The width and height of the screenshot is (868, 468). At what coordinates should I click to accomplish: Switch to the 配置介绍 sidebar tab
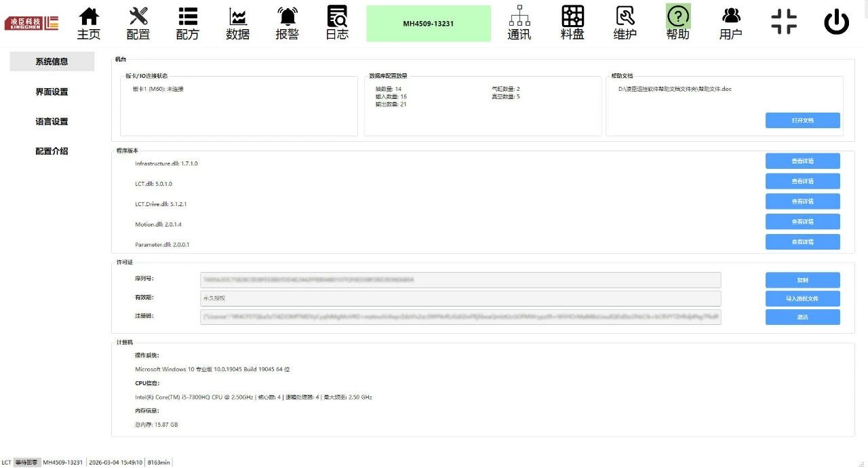point(52,151)
